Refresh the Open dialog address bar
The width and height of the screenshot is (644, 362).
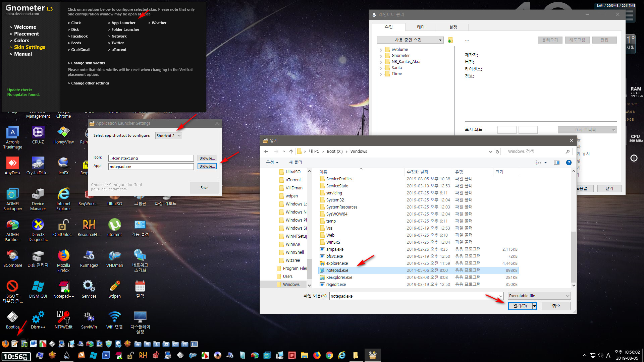point(497,152)
